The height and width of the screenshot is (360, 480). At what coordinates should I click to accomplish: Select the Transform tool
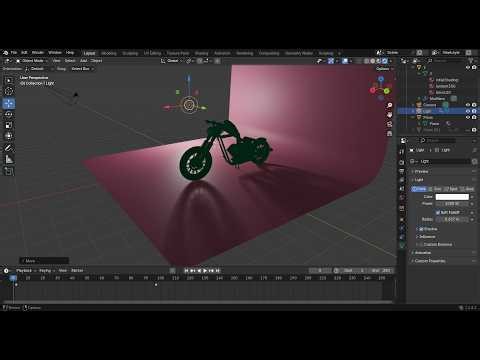coord(9,136)
